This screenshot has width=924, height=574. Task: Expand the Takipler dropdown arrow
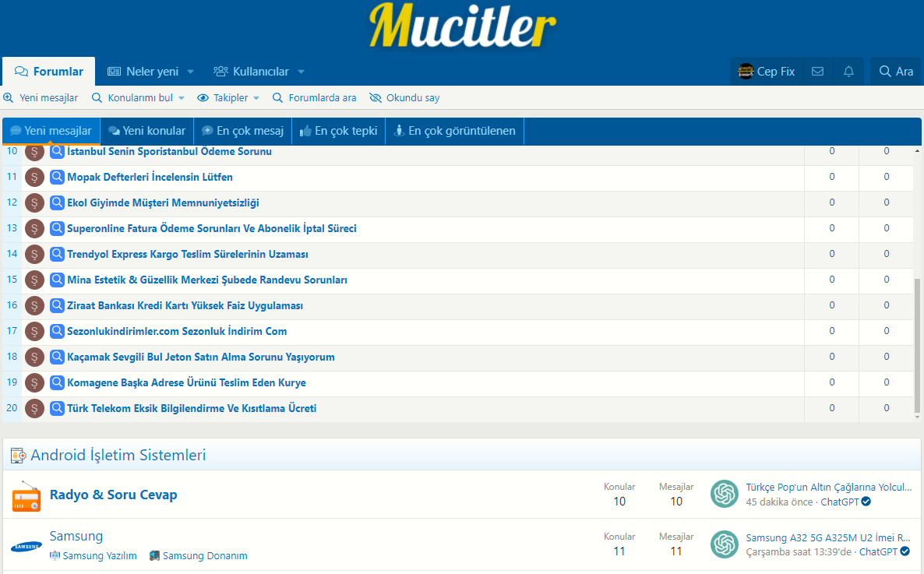pyautogui.click(x=256, y=98)
